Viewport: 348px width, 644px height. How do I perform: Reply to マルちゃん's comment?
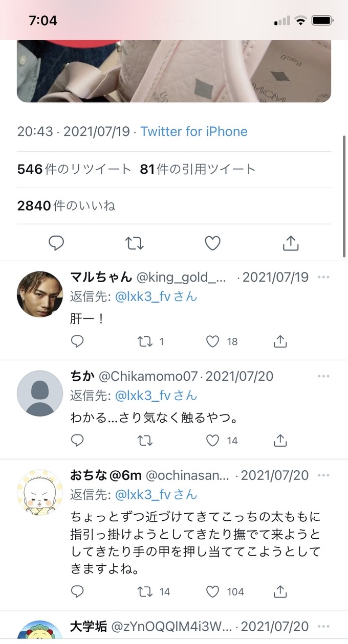(x=77, y=341)
